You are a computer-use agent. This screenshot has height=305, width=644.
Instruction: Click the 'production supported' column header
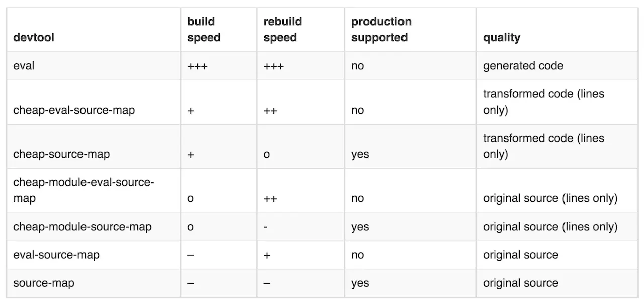point(381,30)
